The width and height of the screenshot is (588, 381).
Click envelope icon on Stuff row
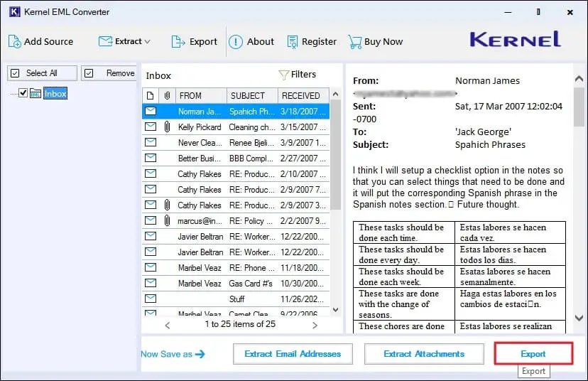coord(151,299)
